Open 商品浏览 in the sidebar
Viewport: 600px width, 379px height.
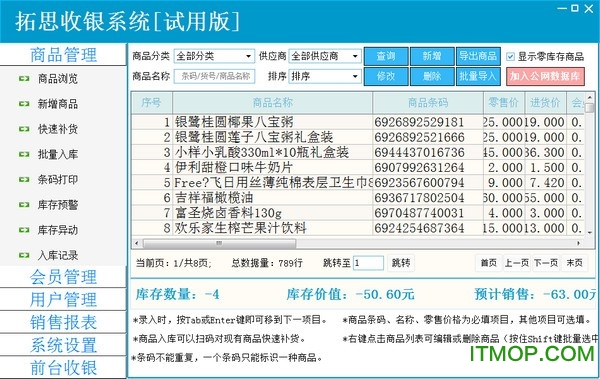(57, 78)
